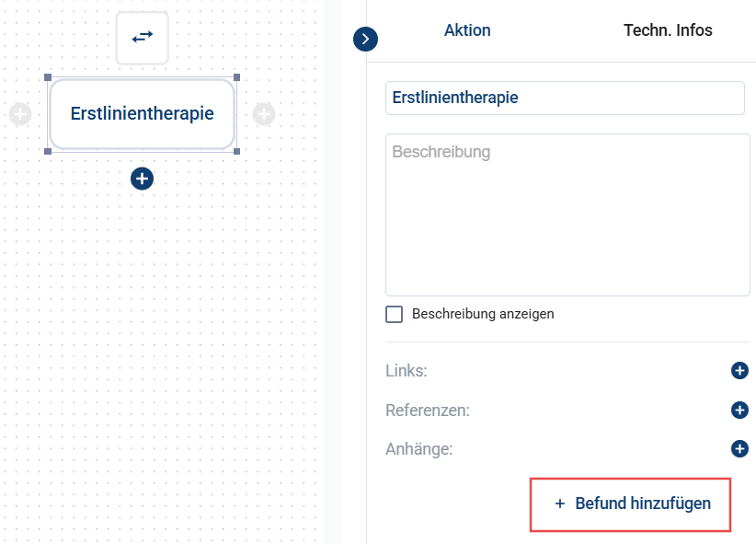Switch to the Aktion tab
Image resolution: width=756 pixels, height=544 pixels.
[x=467, y=30]
